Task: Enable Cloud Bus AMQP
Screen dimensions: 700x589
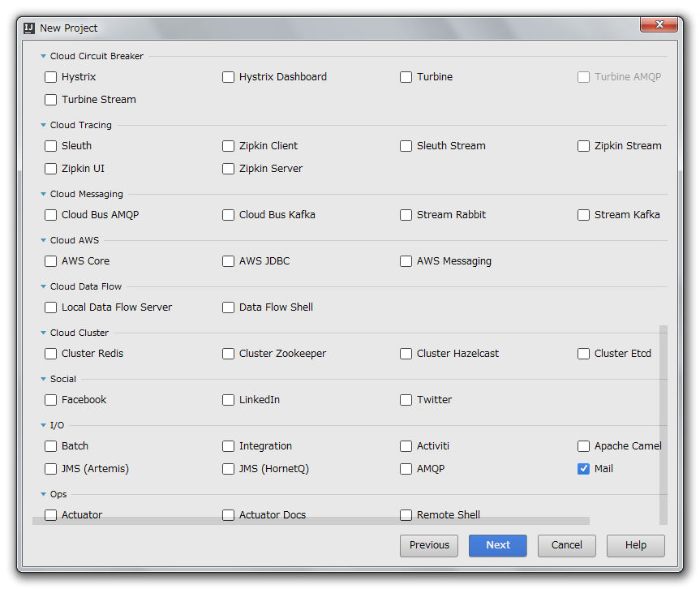Action: click(51, 215)
